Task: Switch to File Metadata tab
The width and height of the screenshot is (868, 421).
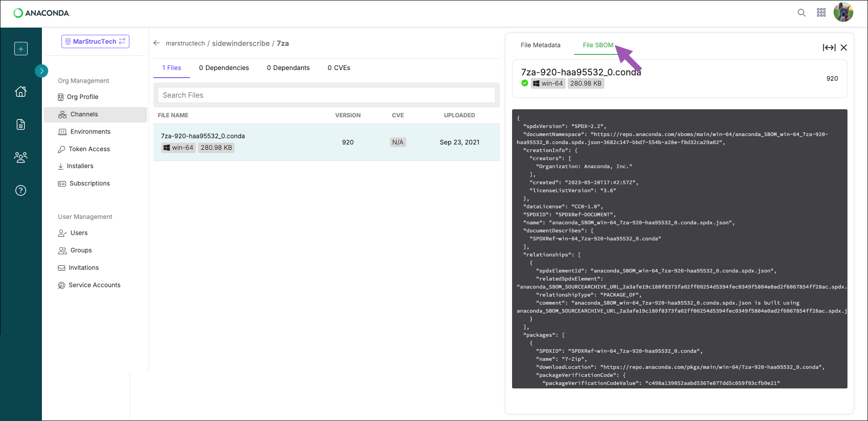Action: coord(541,45)
